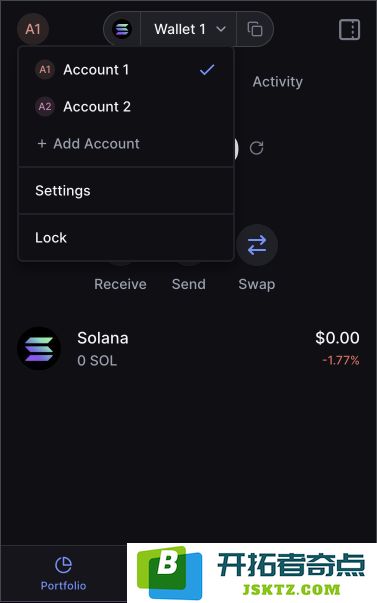The height and width of the screenshot is (603, 377).
Task: Click the Receive label
Action: pos(120,284)
